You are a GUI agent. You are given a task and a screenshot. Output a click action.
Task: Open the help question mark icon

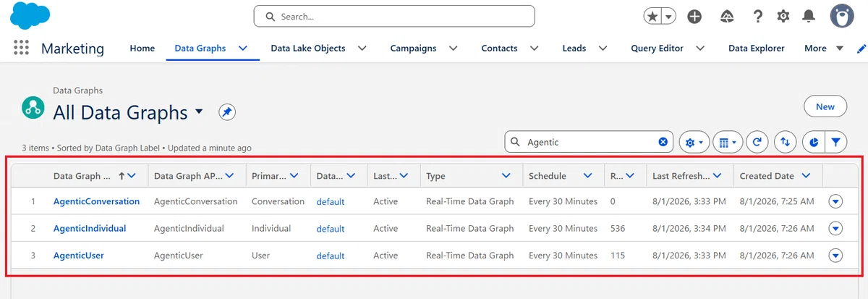(757, 16)
